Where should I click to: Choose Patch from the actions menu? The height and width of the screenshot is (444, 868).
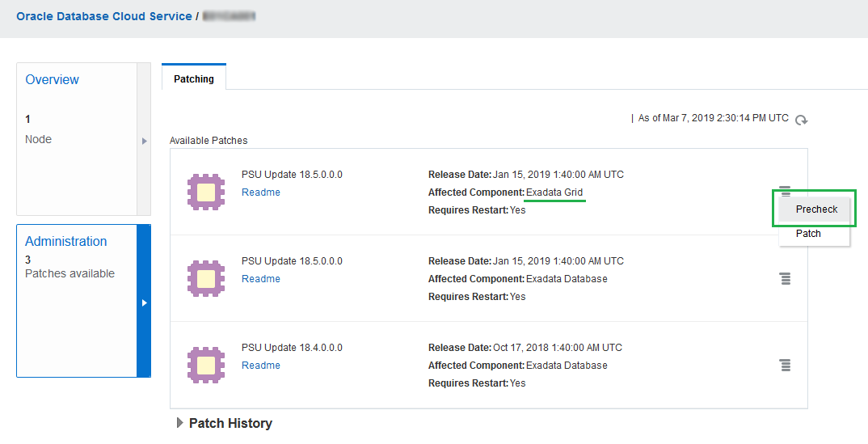click(x=808, y=234)
